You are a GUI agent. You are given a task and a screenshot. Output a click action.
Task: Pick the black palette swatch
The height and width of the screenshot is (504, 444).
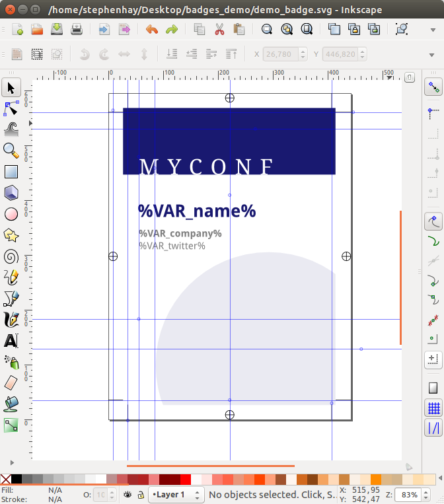click(x=17, y=479)
